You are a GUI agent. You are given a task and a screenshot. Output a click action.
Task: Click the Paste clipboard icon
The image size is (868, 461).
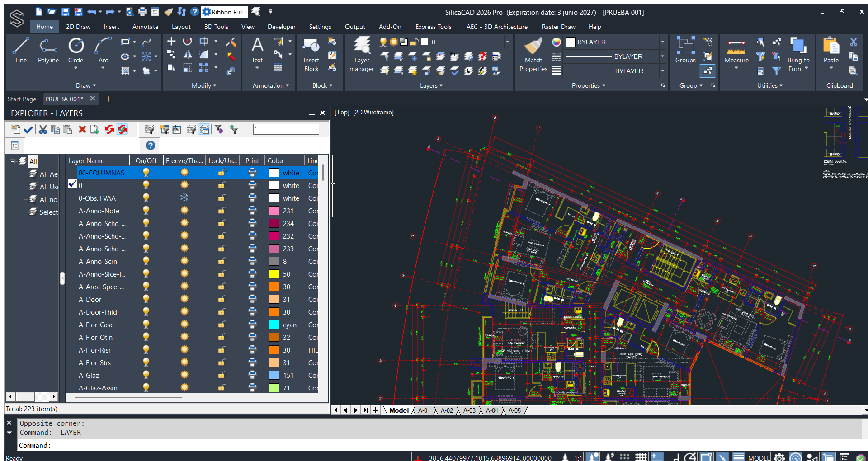click(x=831, y=46)
